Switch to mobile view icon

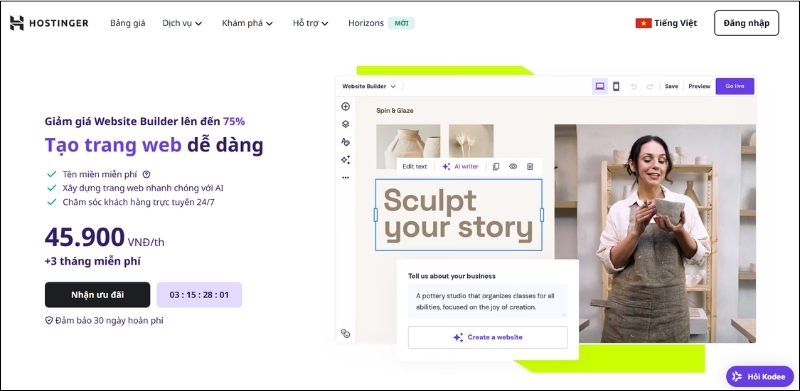tap(616, 86)
